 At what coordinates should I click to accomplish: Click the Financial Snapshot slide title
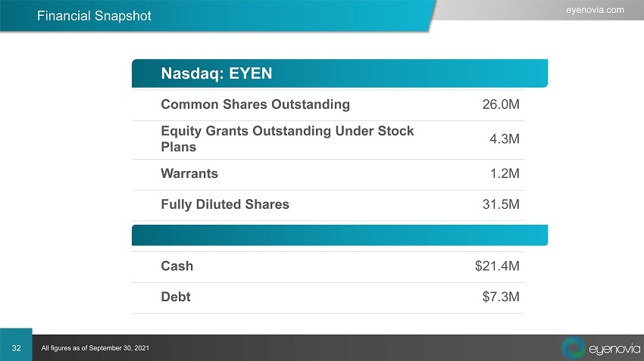(94, 16)
